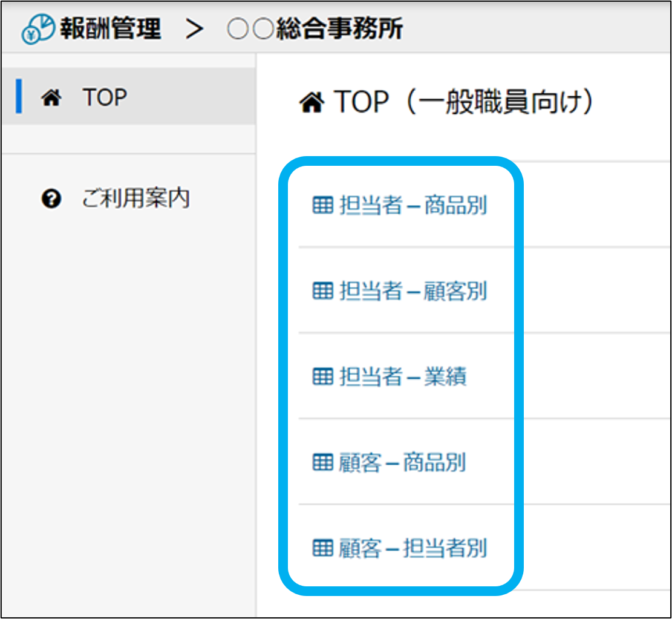Click the table icon beside 担当者－顧客別
Screen dimensions: 672x619
[322, 291]
